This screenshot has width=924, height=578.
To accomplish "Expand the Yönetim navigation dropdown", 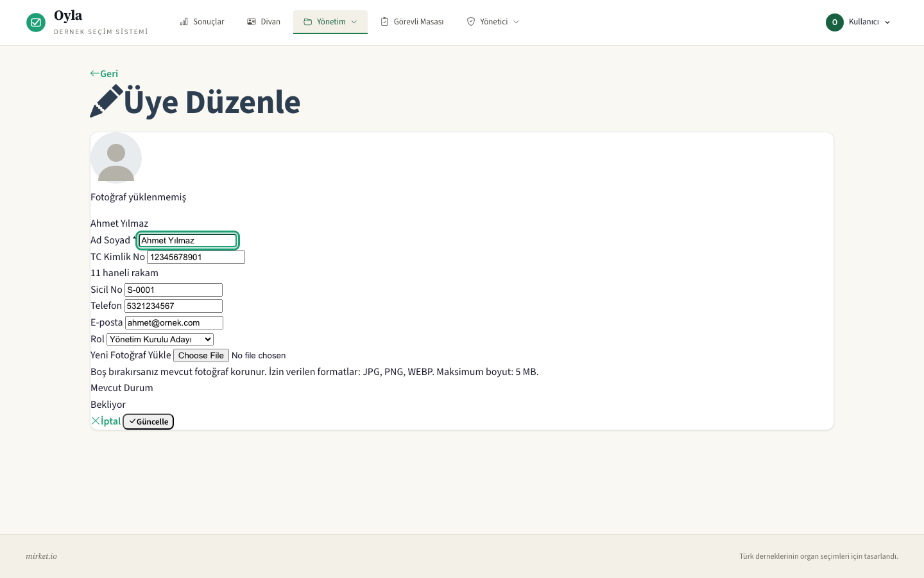I will 330,22.
